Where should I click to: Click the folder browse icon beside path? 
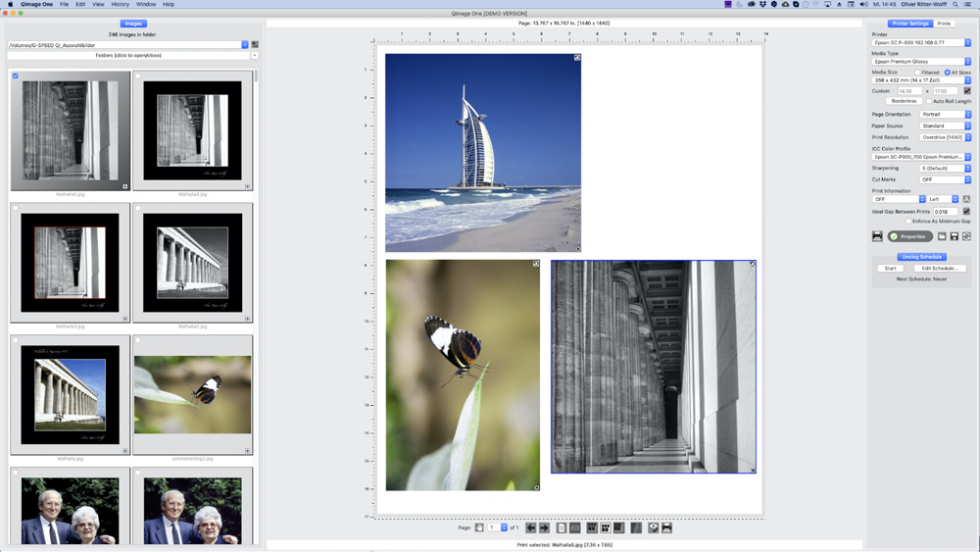pyautogui.click(x=255, y=45)
